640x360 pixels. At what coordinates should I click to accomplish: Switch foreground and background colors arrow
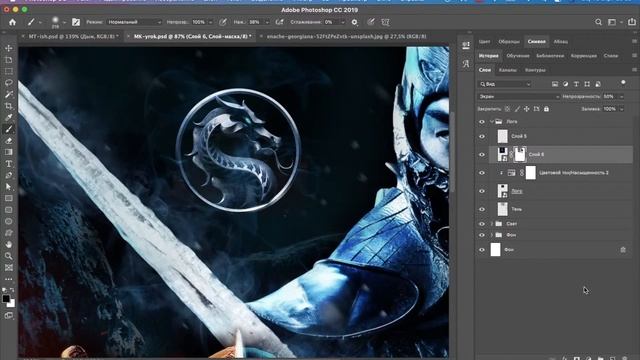click(x=12, y=290)
